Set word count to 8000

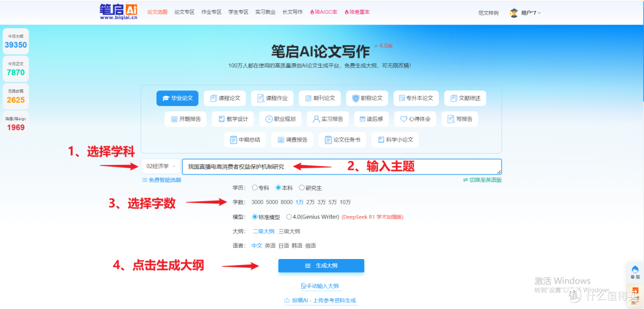[x=287, y=202]
